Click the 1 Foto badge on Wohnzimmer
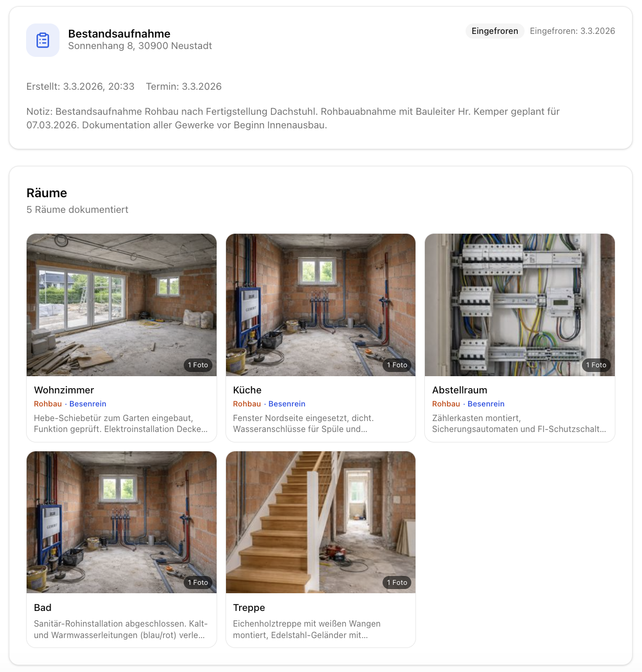The width and height of the screenshot is (642, 672). click(198, 365)
